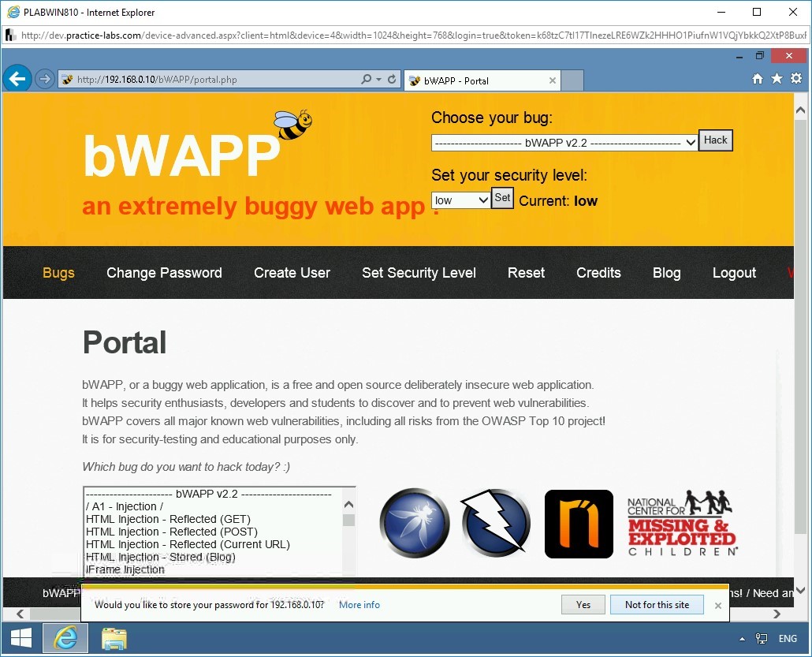Click the orange Netsparker logo icon

579,524
